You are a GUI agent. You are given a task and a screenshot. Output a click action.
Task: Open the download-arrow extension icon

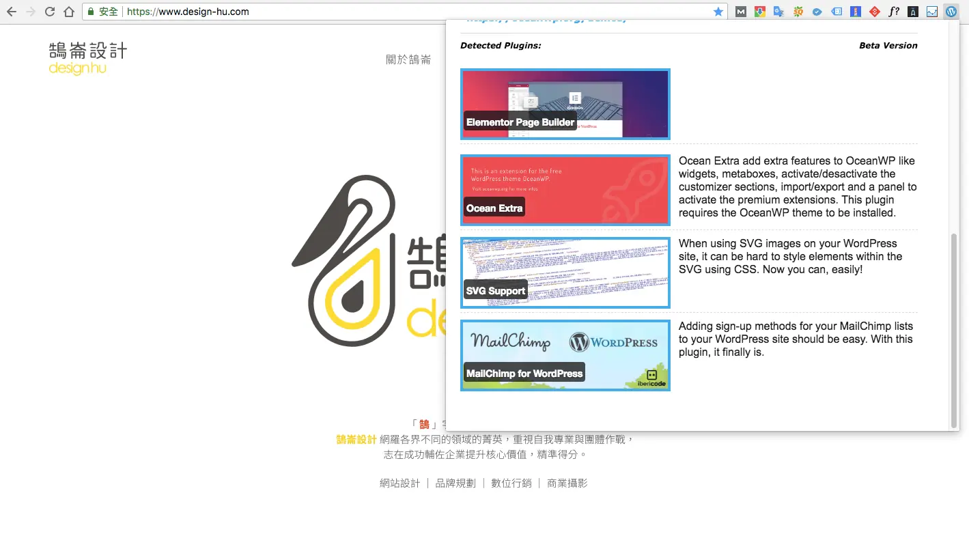pos(759,12)
